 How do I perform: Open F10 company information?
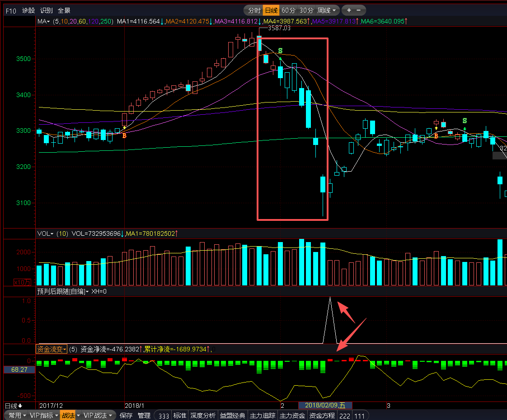11,10
